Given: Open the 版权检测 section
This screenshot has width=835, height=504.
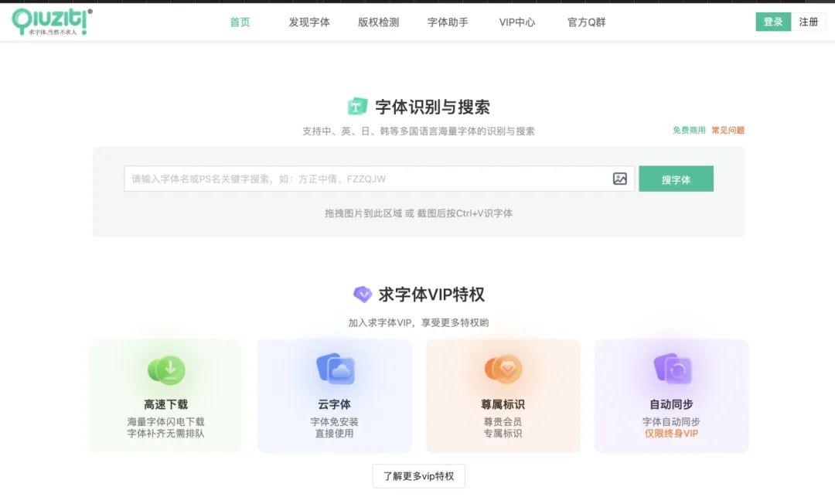Looking at the screenshot, I should coord(378,22).
